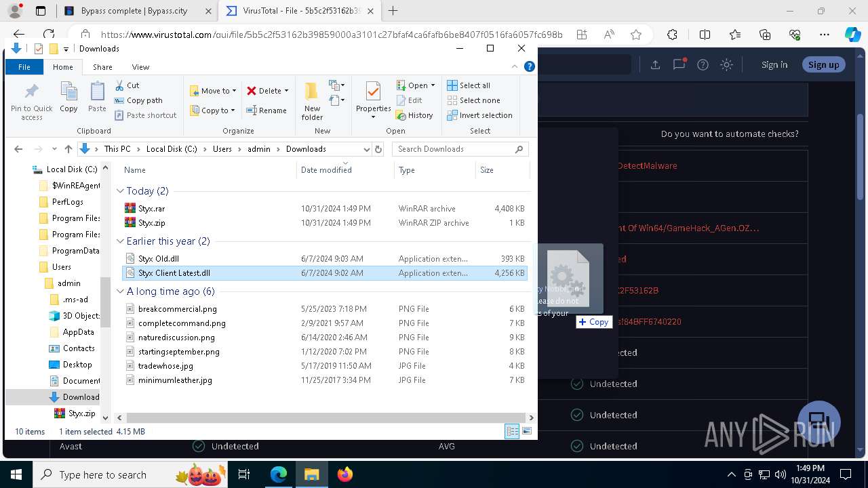Switch to Bypass.city browser tab
868x488 pixels.
pos(138,11)
